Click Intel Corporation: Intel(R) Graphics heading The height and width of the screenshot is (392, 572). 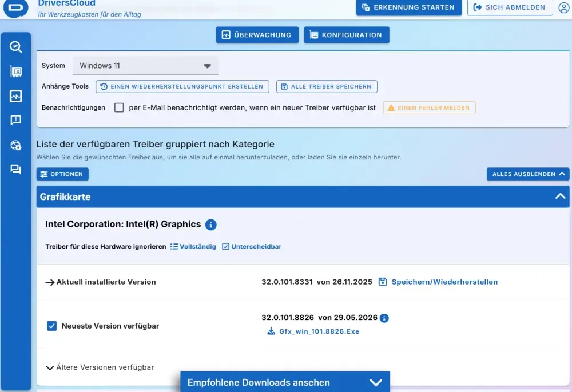point(123,224)
